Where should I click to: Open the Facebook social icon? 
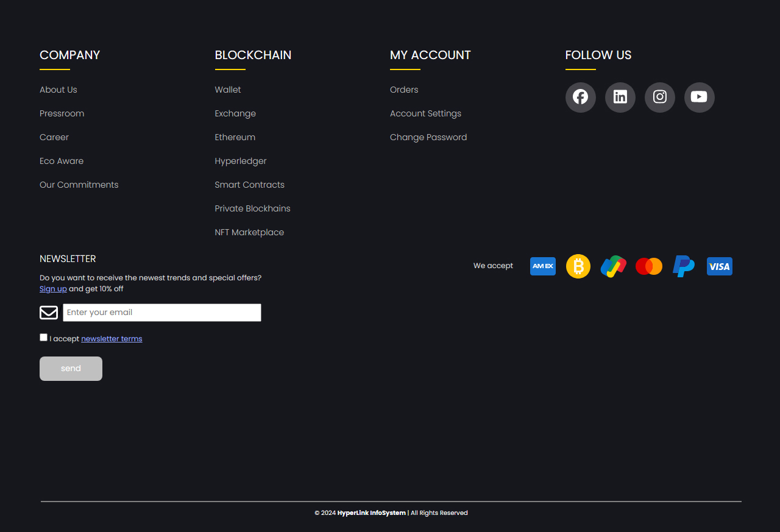coord(580,98)
